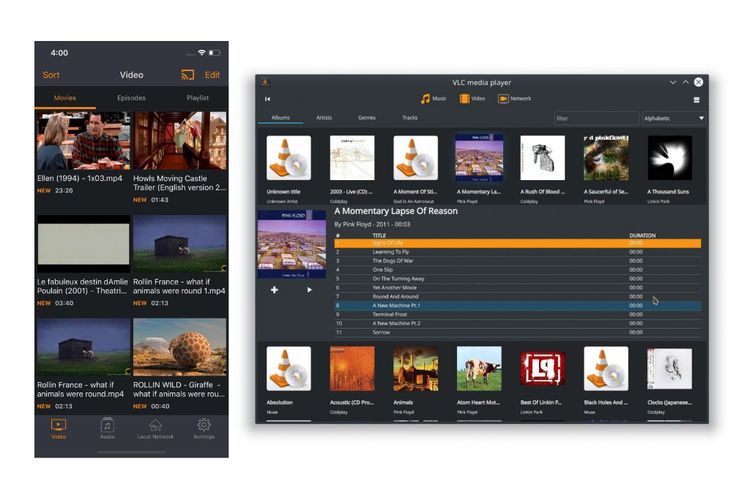Image resolution: width=750 pixels, height=500 pixels.
Task: Select the highlighted Signs Of Life track
Action: 518,243
